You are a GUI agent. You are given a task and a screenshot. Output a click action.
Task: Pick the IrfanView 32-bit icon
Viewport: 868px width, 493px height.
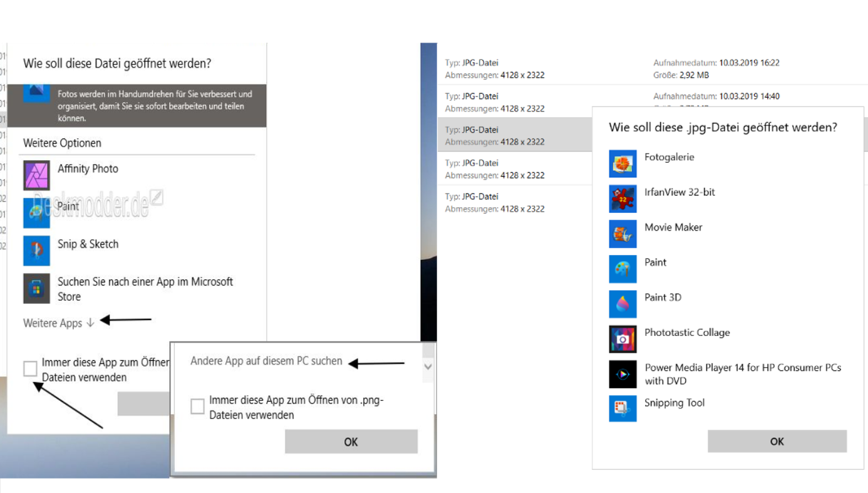tap(623, 199)
